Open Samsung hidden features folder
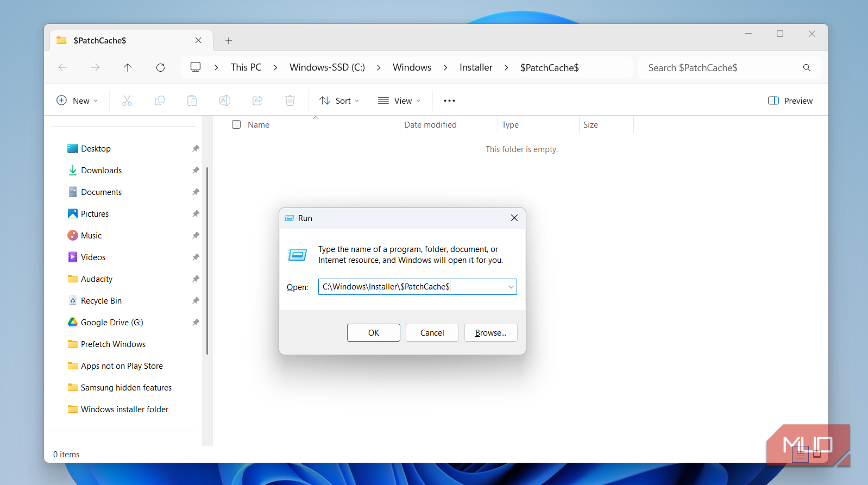 pos(126,387)
